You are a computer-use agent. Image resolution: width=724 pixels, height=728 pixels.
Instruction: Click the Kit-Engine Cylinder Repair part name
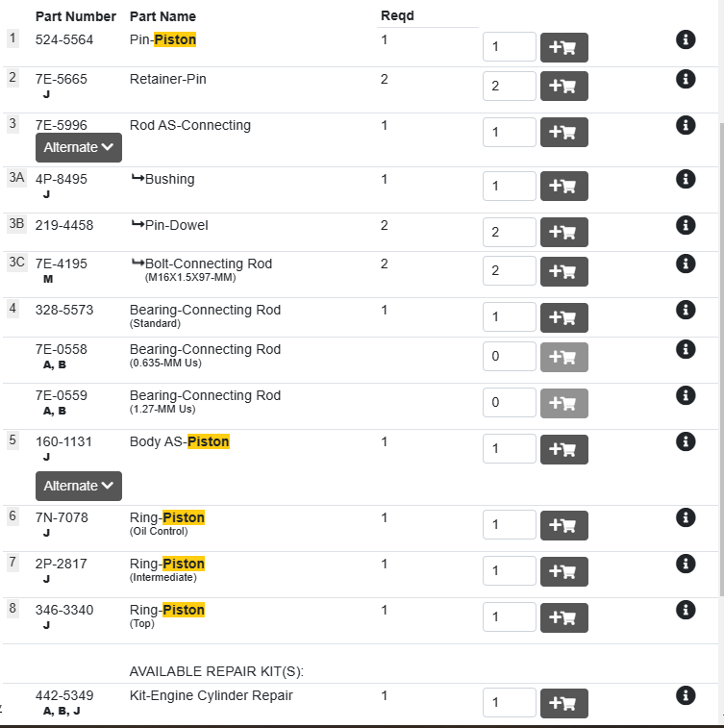click(211, 695)
